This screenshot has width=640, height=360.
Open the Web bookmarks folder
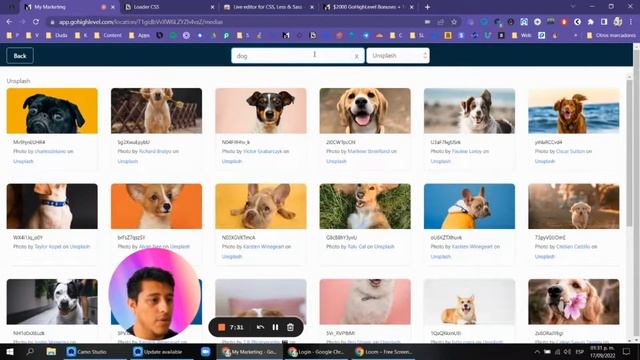(522, 36)
